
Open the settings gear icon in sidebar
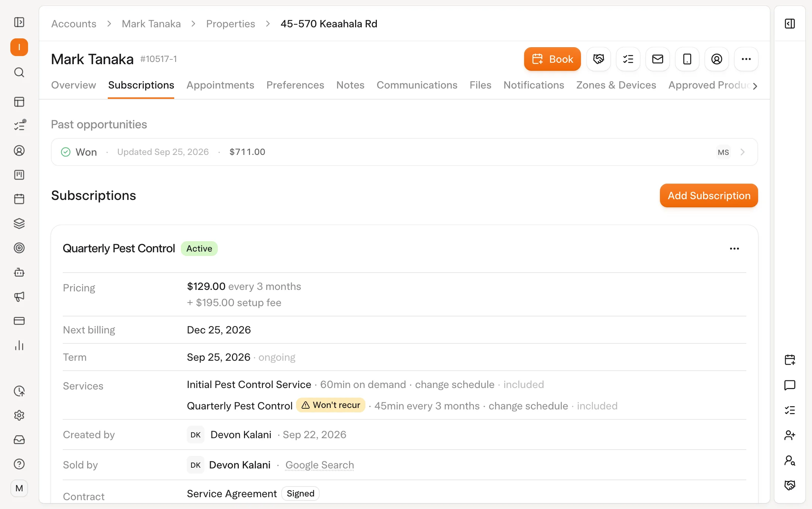click(19, 415)
